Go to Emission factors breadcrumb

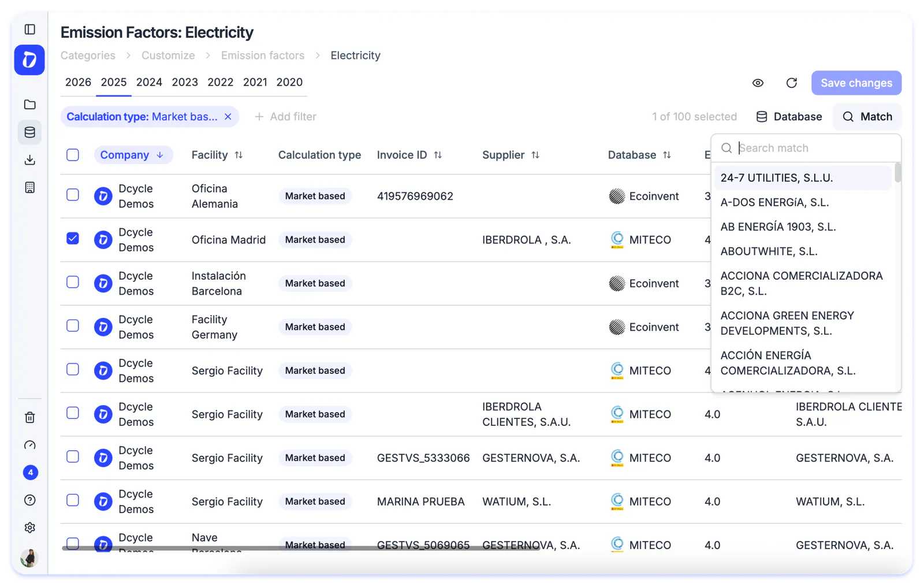click(263, 55)
